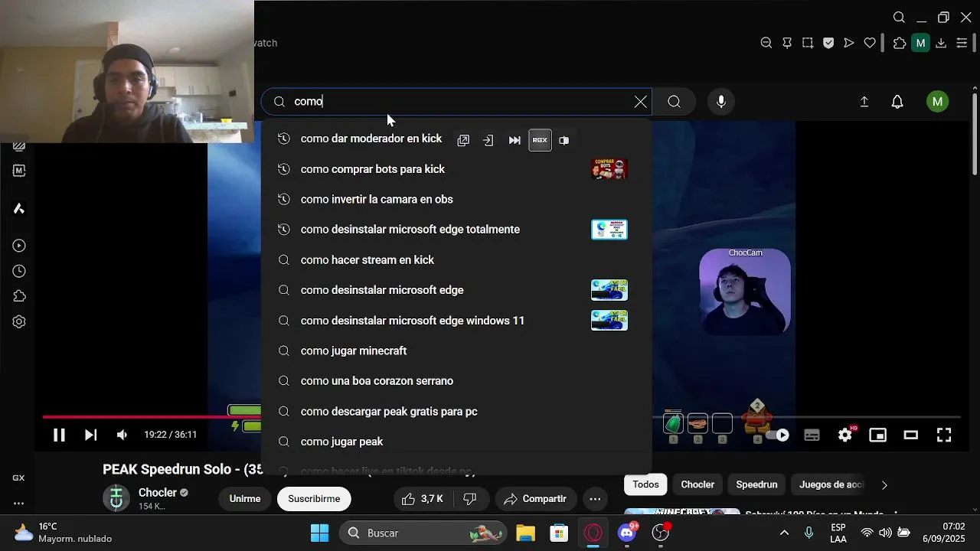
Task: Click the Suscribirme button
Action: [x=314, y=499]
